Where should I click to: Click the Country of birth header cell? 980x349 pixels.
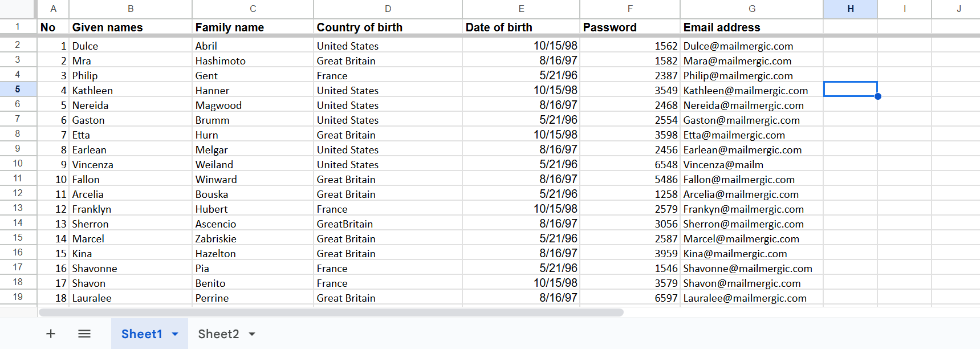click(x=388, y=27)
